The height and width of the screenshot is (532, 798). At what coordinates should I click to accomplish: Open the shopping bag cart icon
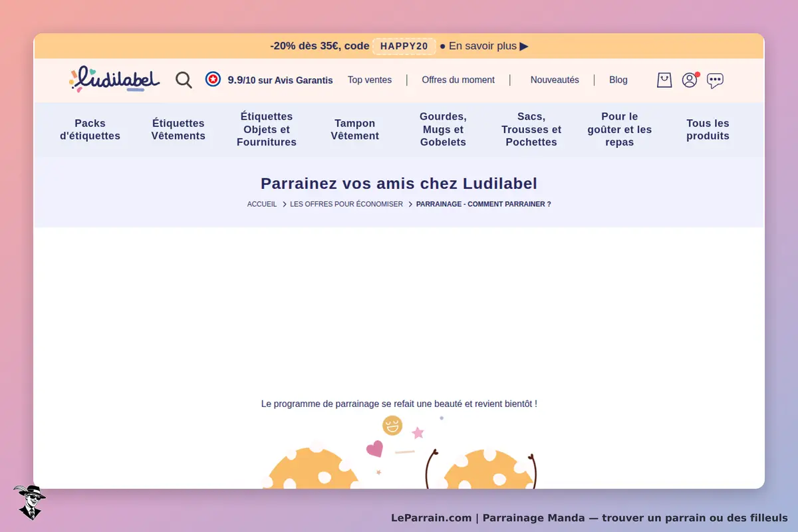tap(664, 80)
